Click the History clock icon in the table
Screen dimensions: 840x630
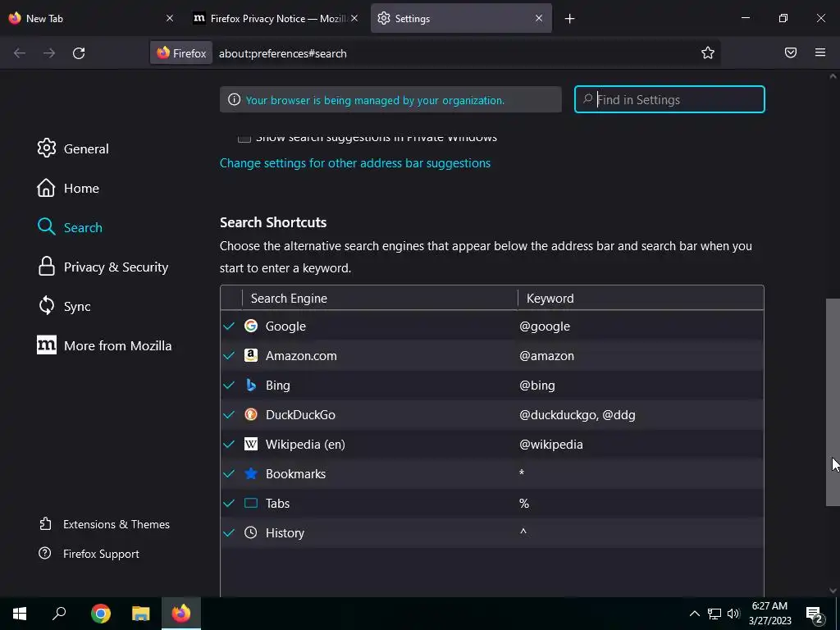[x=251, y=532]
